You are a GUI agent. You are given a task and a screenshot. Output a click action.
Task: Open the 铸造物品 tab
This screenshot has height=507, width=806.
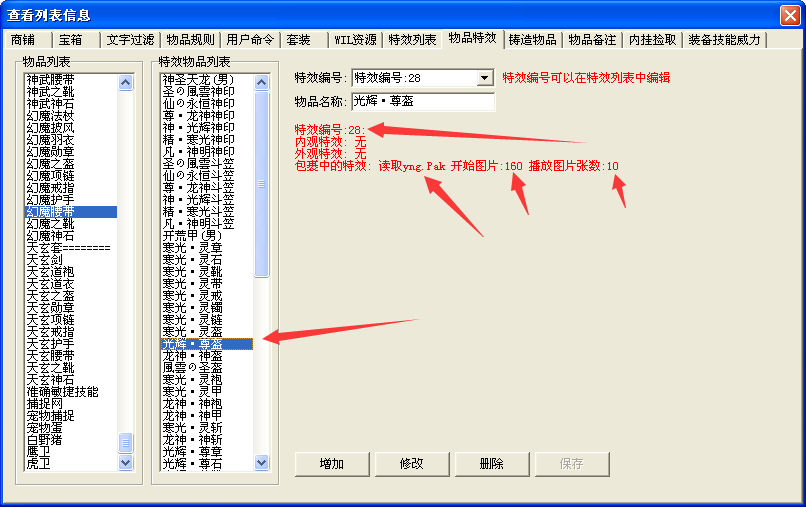tap(533, 40)
